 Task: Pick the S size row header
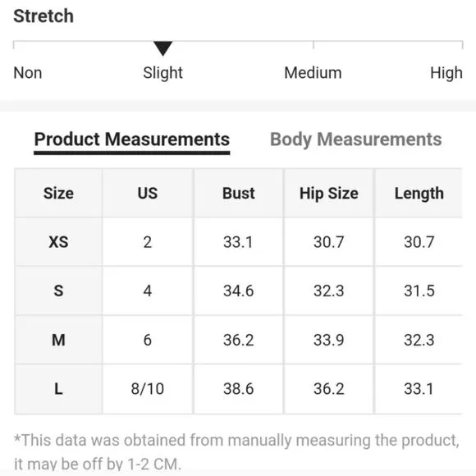click(x=58, y=291)
